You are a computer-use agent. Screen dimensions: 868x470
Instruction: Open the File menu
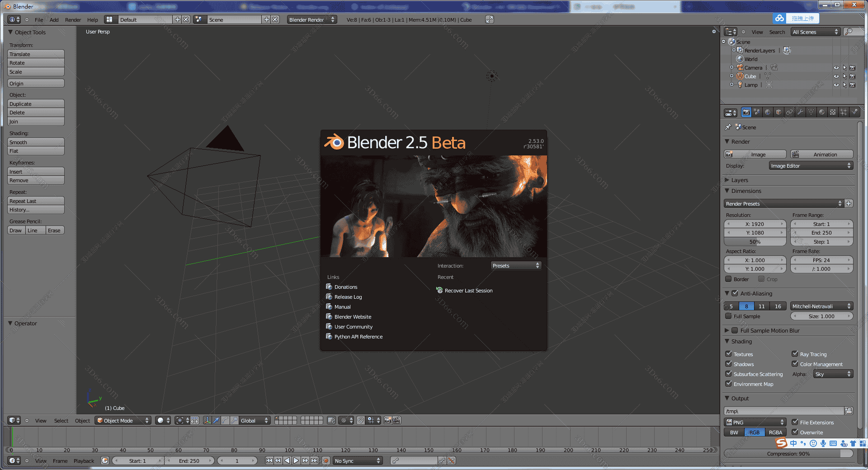click(x=39, y=20)
